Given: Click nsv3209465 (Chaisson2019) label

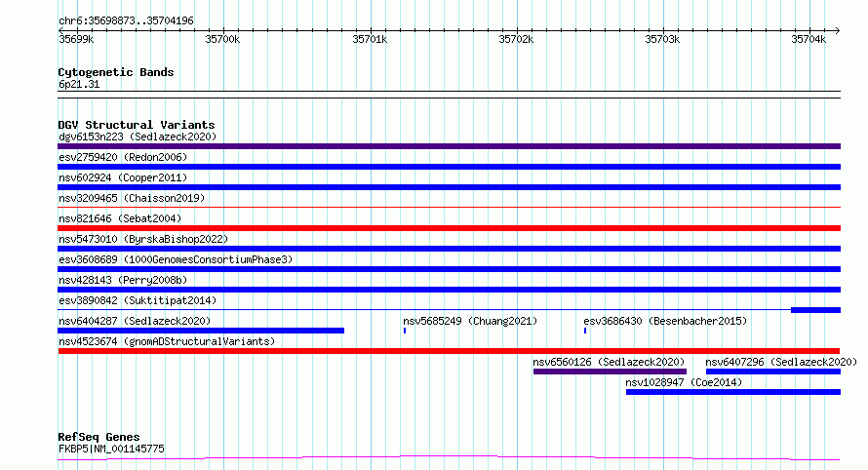Looking at the screenshot, I should click(x=132, y=198).
